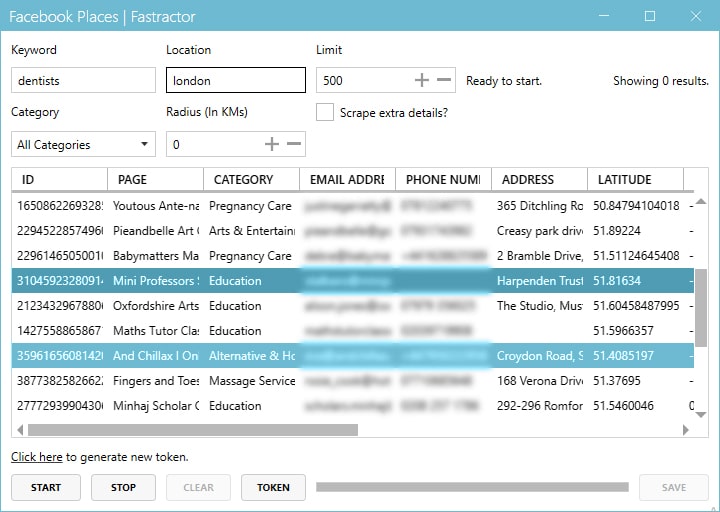Click the Arts & Entertain category cell
720x512 pixels.
pos(252,231)
